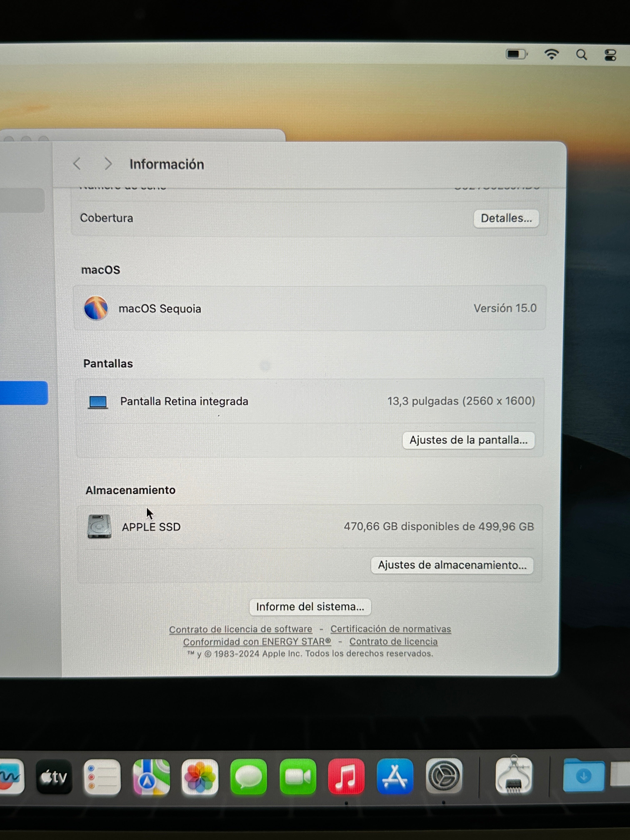This screenshot has width=630, height=840.
Task: Click the macOS Sequoia name text
Action: (x=160, y=309)
